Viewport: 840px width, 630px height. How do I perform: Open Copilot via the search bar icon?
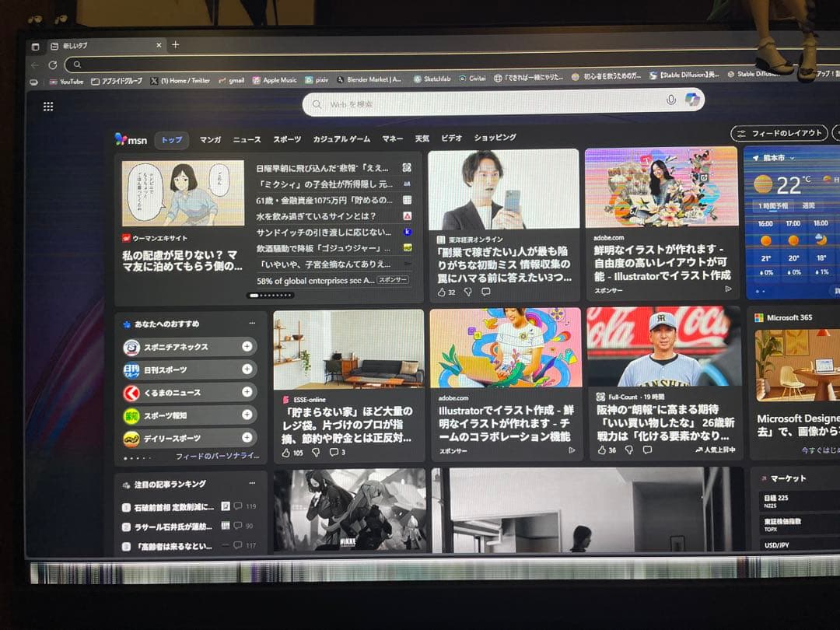tap(691, 101)
